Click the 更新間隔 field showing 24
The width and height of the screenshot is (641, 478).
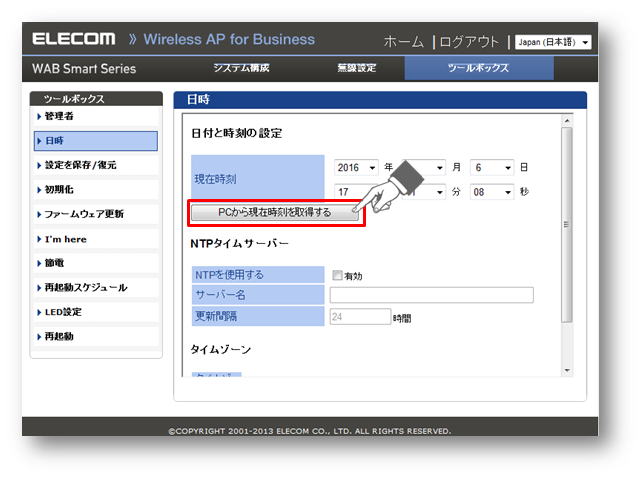(x=360, y=316)
